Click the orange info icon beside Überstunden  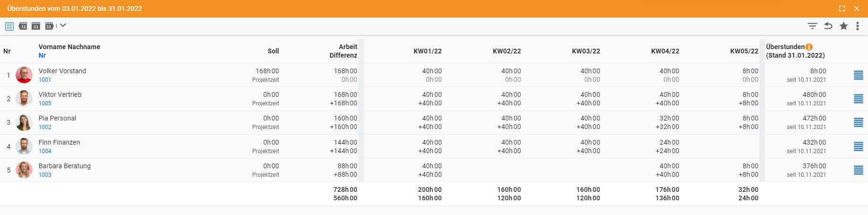[x=809, y=47]
